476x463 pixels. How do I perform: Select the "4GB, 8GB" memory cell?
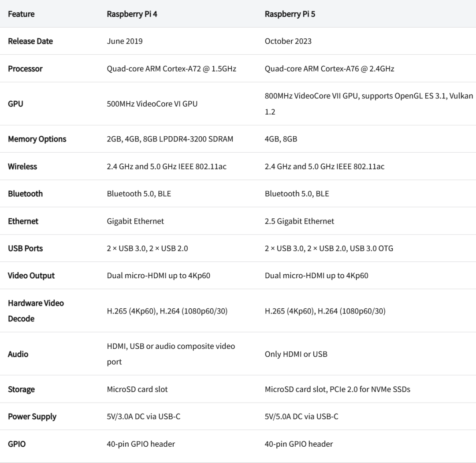281,139
